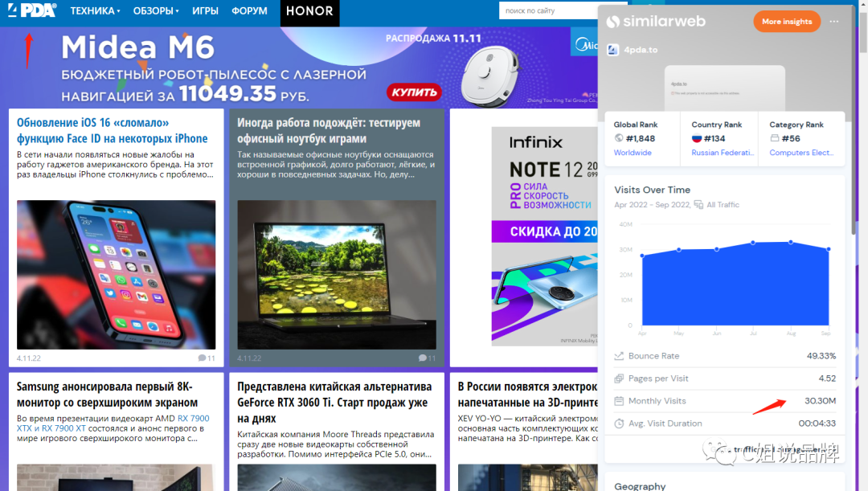This screenshot has width=868, height=491.
Task: Click the 4pda.to favicon icon
Action: (612, 50)
